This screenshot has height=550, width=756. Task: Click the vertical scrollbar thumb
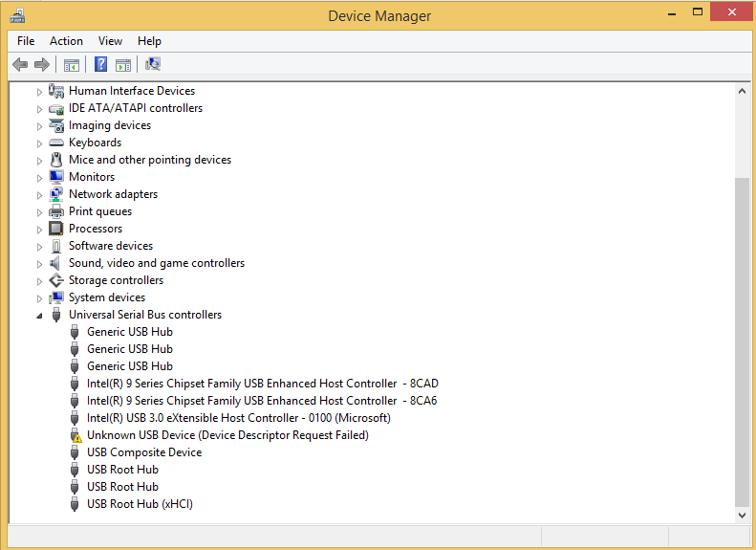[x=742, y=342]
